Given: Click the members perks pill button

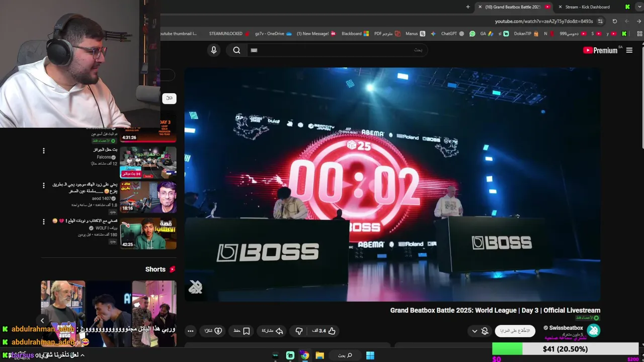Looking at the screenshot, I should coord(515,331).
